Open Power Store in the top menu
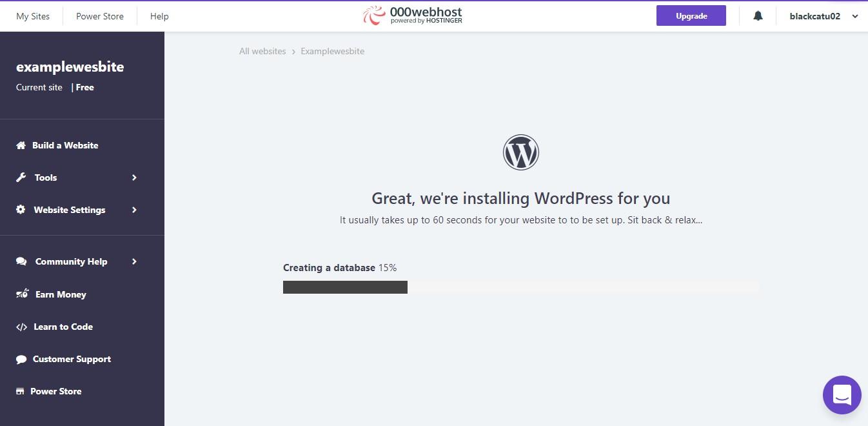868x426 pixels. click(x=100, y=16)
